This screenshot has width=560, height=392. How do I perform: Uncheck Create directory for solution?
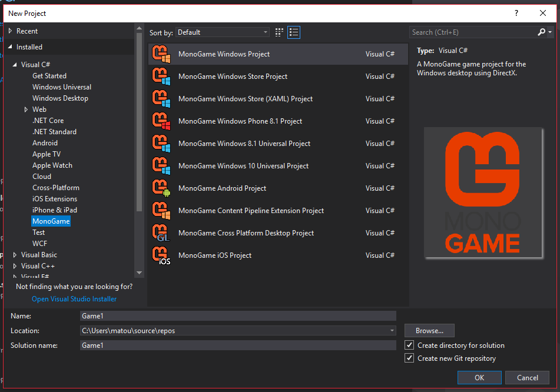[410, 346]
